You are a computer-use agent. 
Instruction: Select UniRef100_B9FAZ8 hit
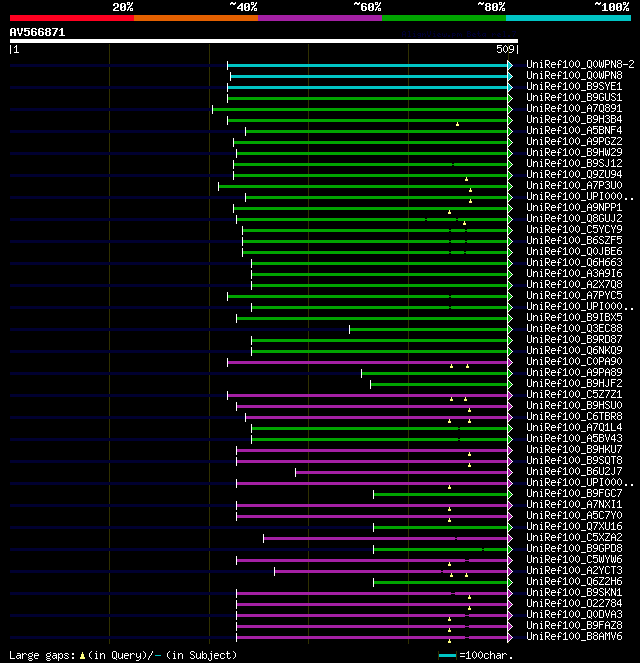pos(574,625)
